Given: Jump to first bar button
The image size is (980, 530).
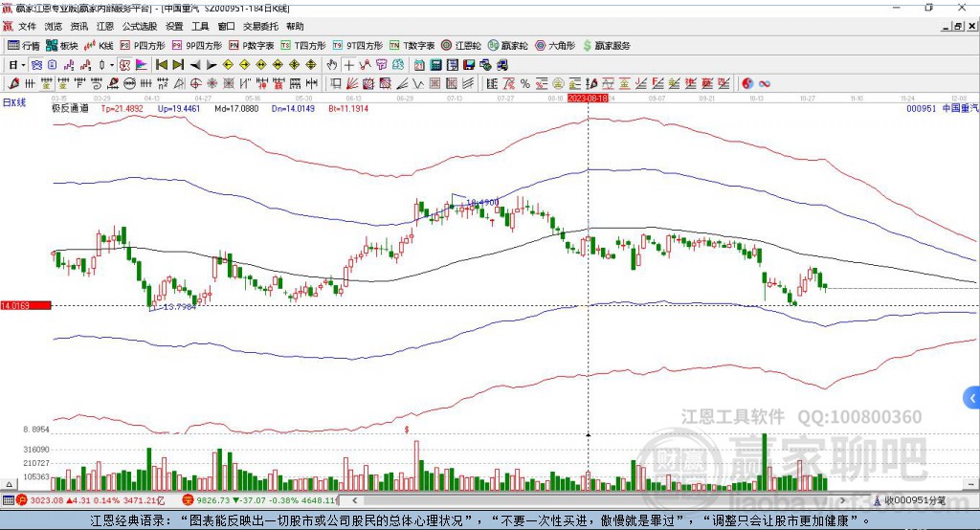Looking at the screenshot, I should pos(161,65).
